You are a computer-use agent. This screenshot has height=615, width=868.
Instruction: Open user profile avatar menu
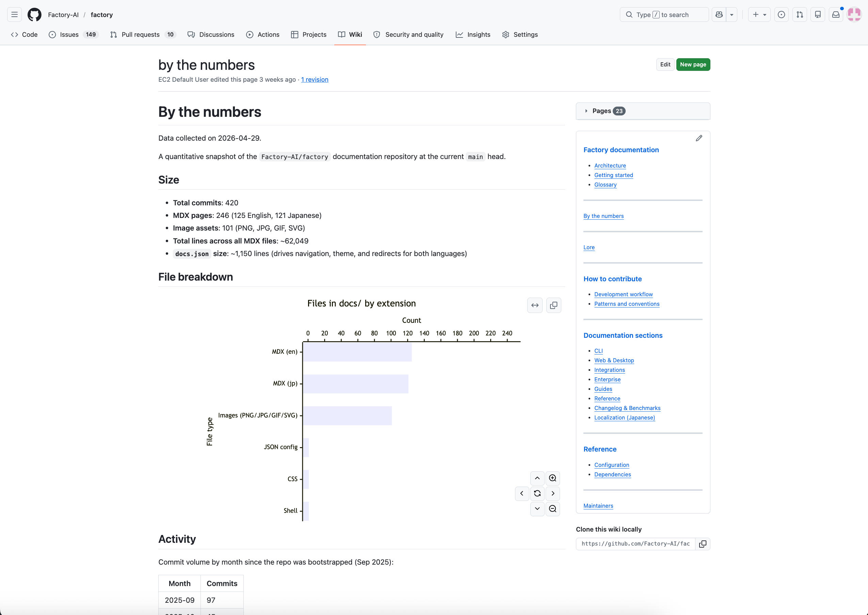[x=854, y=15]
